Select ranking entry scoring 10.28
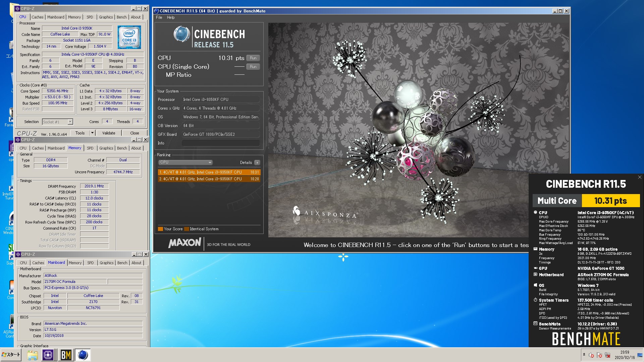The width and height of the screenshot is (644, 362). click(209, 179)
